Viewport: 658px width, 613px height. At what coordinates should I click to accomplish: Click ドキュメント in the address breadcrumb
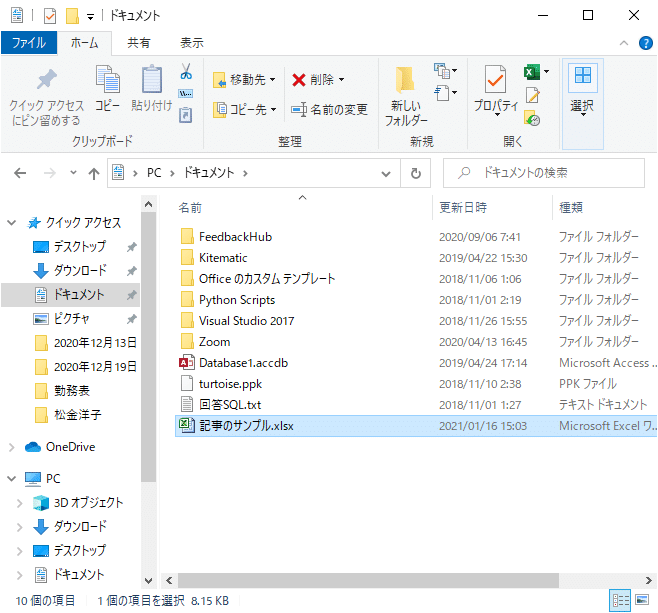209,173
